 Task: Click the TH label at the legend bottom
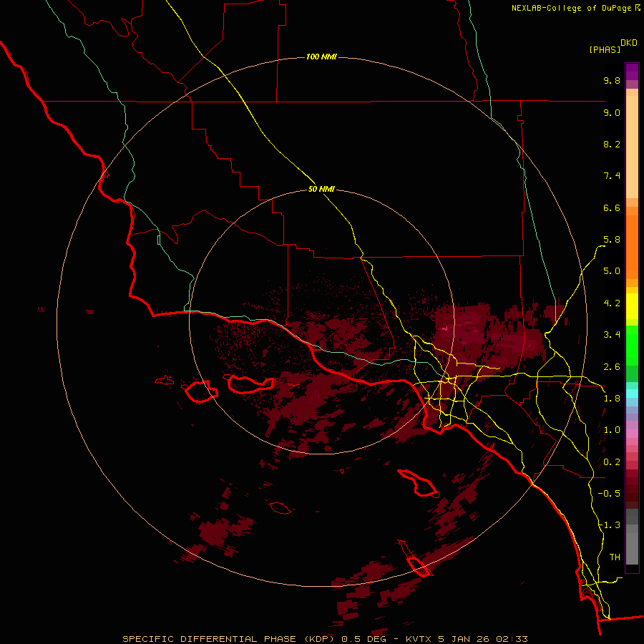click(615, 557)
